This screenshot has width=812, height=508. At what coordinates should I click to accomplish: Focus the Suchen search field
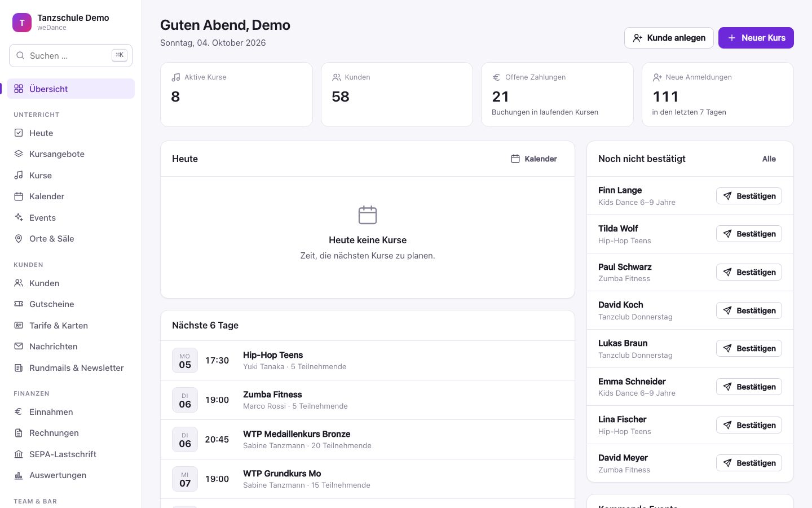[70, 55]
